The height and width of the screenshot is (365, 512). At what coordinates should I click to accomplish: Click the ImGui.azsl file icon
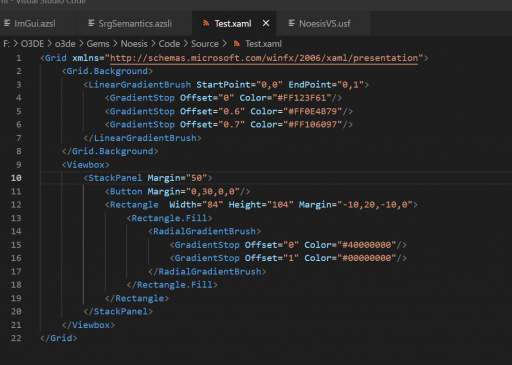click(7, 23)
